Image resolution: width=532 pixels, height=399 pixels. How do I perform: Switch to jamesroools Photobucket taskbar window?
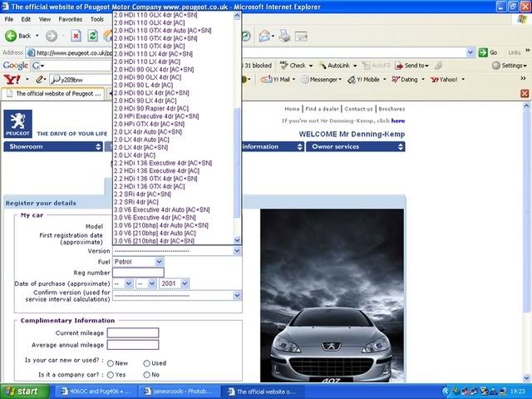coord(179,392)
